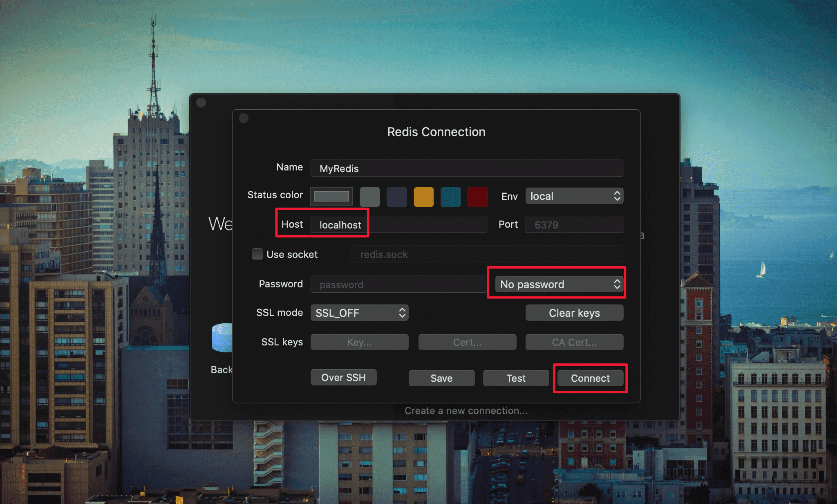This screenshot has height=504, width=837.
Task: Click the Key... SSL button
Action: [x=360, y=342]
